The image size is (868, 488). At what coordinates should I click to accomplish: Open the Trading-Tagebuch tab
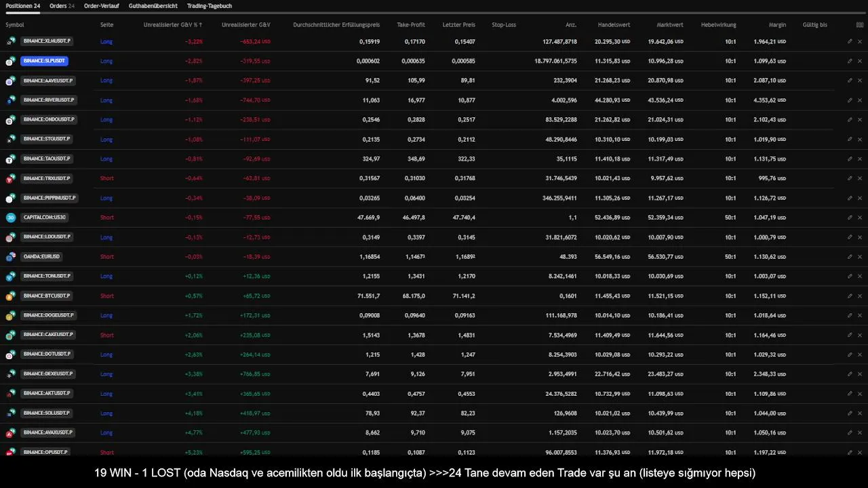click(210, 6)
